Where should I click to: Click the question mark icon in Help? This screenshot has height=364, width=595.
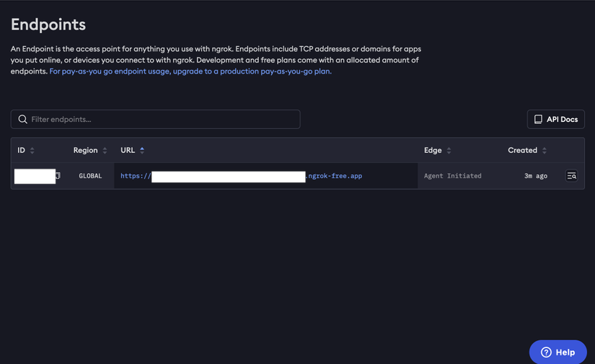pos(546,352)
